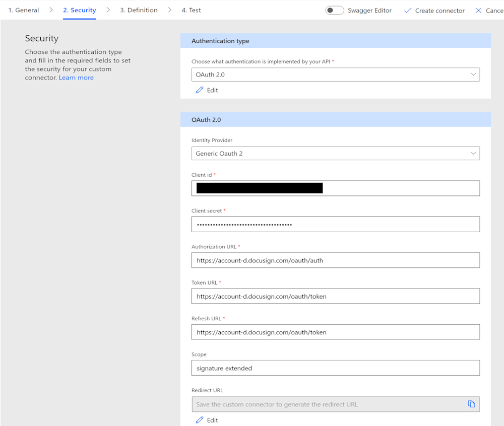Open the Choose what authentication dropdown

336,74
